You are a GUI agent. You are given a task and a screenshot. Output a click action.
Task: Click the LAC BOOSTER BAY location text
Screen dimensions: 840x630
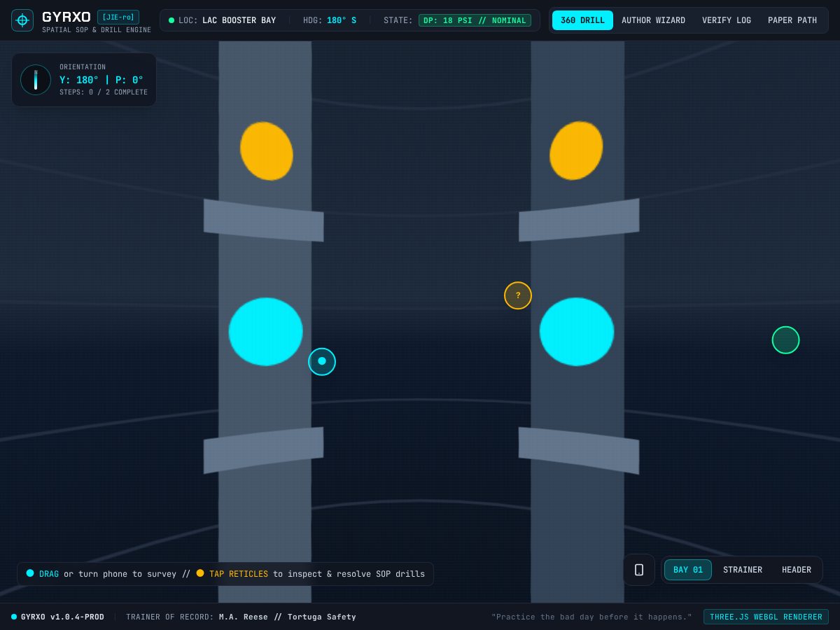[239, 20]
